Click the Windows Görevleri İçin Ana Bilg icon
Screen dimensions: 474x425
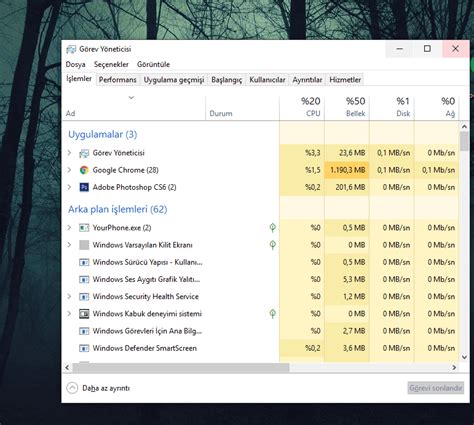(x=84, y=331)
